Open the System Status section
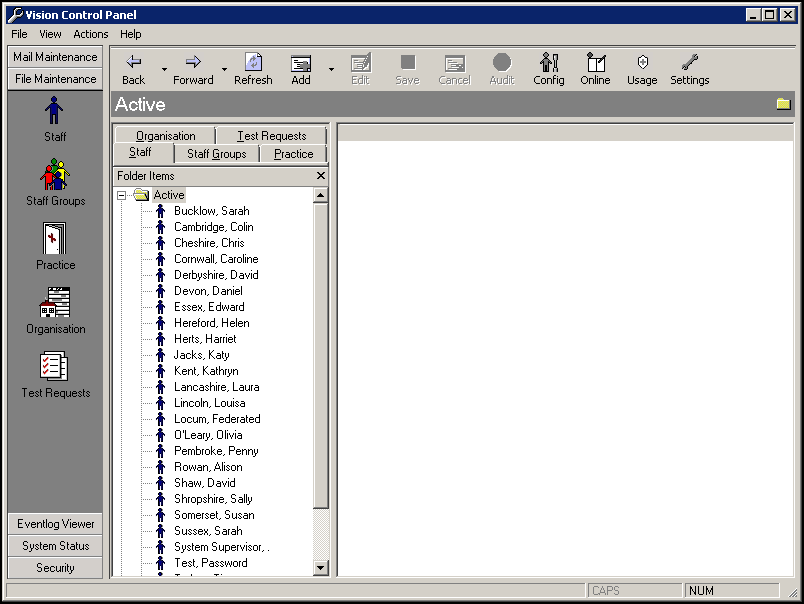 (x=56, y=546)
